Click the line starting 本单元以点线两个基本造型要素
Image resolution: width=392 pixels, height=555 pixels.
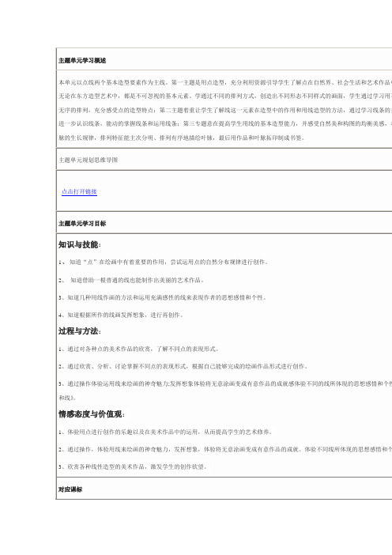tap(225, 82)
